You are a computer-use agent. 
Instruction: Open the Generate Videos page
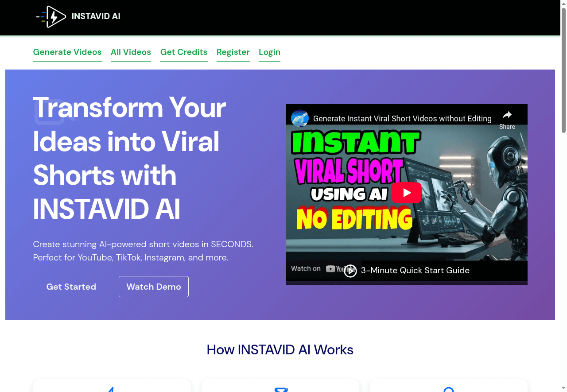click(x=67, y=52)
